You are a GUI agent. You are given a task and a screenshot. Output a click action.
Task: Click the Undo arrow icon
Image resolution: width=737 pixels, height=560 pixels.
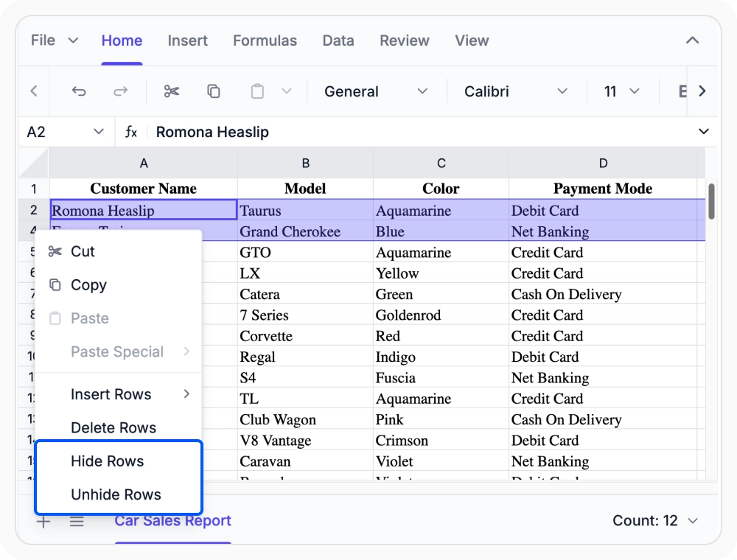point(79,91)
